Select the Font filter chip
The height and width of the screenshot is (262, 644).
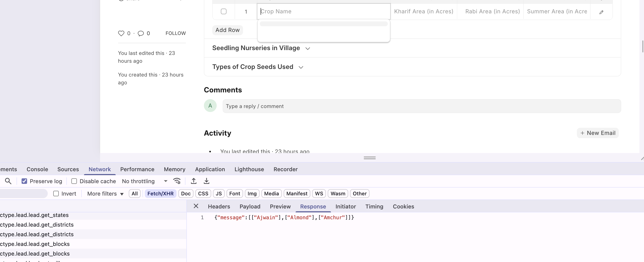(x=235, y=194)
